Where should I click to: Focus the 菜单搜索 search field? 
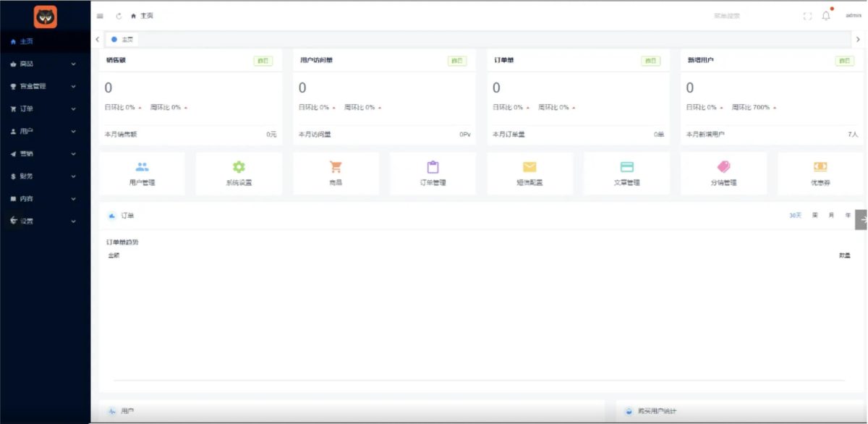pos(727,16)
